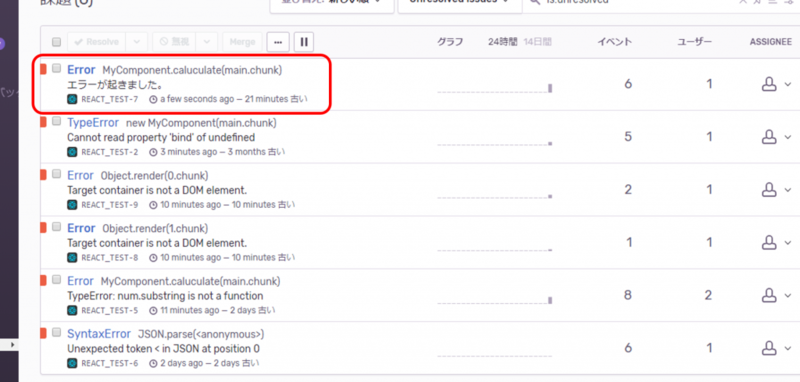This screenshot has height=382, width=800.
Task: Click user count 2 for REACT_TEST-5
Action: pyautogui.click(x=709, y=295)
